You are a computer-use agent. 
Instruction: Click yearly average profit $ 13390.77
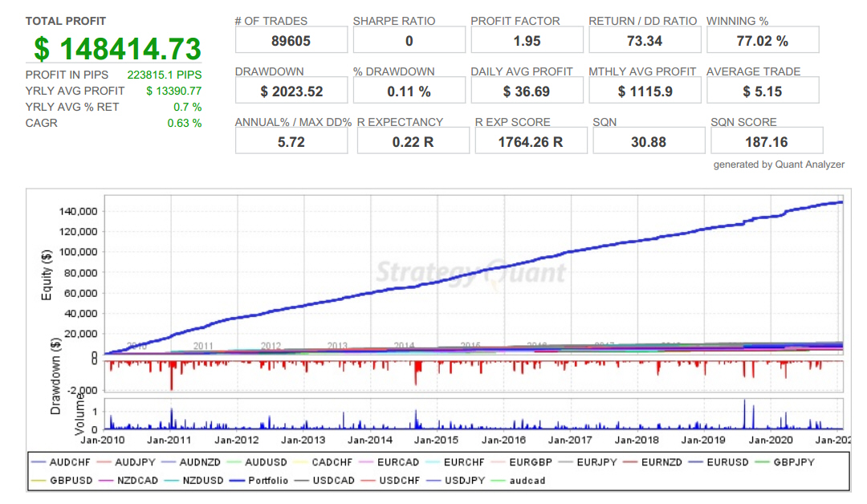[x=173, y=91]
